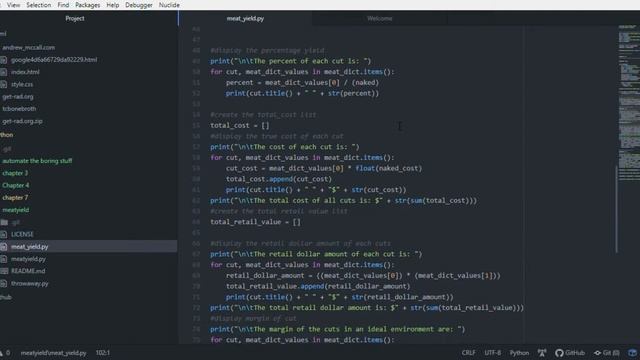
Task: Click the minimap code preview
Action: (x=629, y=102)
